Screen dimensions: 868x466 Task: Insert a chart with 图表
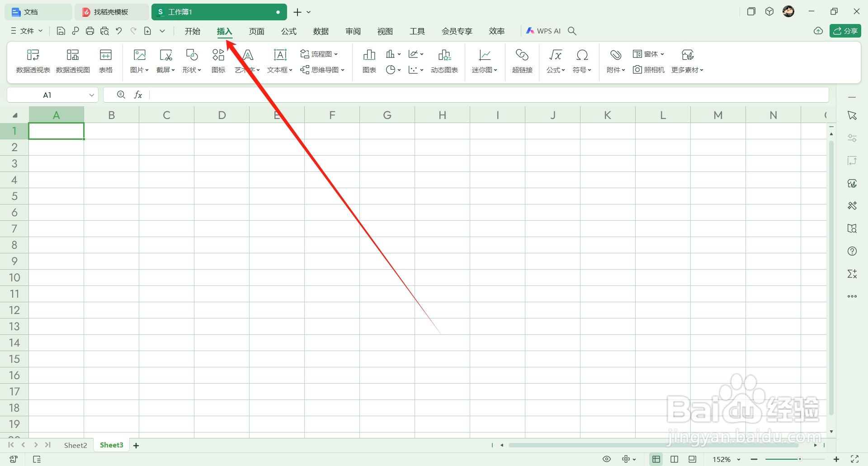[369, 61]
